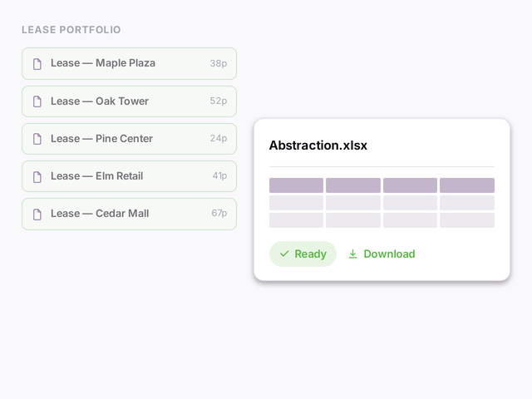Open Lease — Cedar Mall

pos(130,214)
